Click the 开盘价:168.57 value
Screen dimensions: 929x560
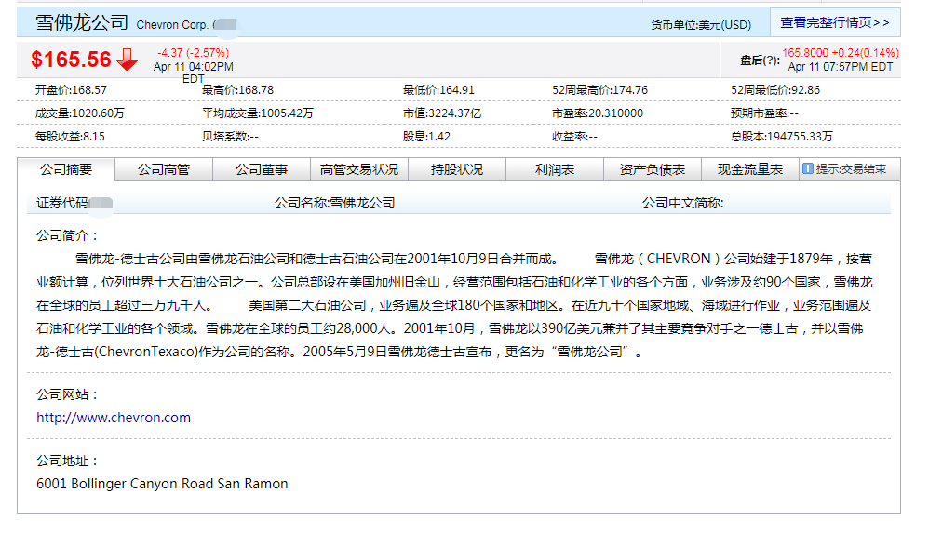[71, 90]
